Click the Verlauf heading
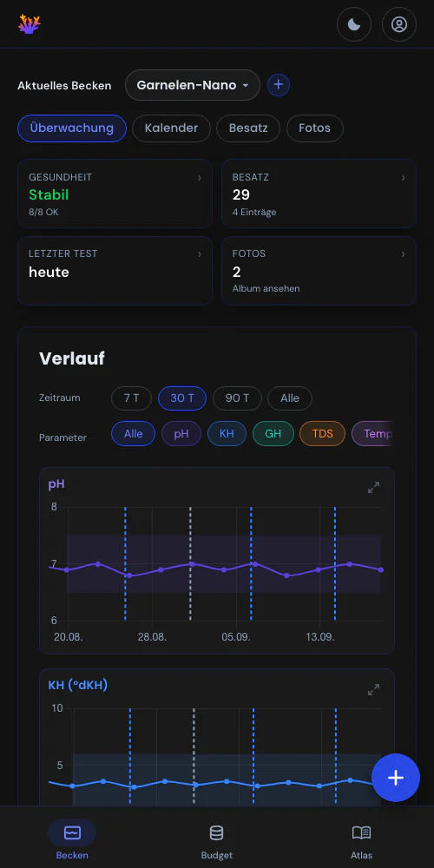 tap(72, 358)
